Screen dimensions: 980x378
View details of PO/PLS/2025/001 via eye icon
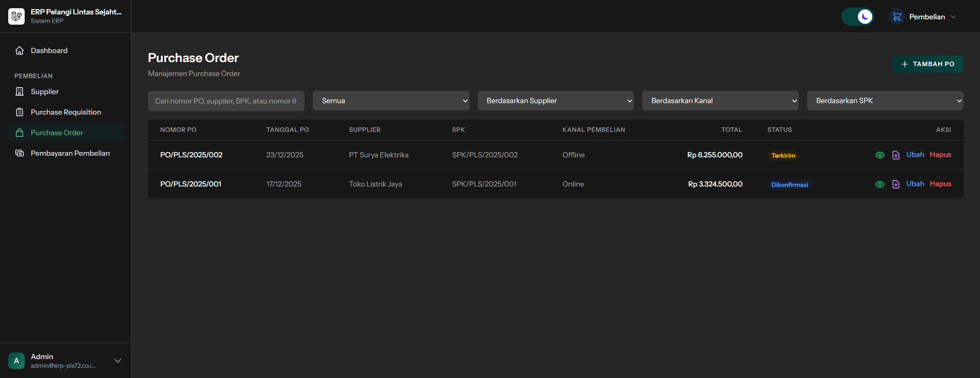880,184
